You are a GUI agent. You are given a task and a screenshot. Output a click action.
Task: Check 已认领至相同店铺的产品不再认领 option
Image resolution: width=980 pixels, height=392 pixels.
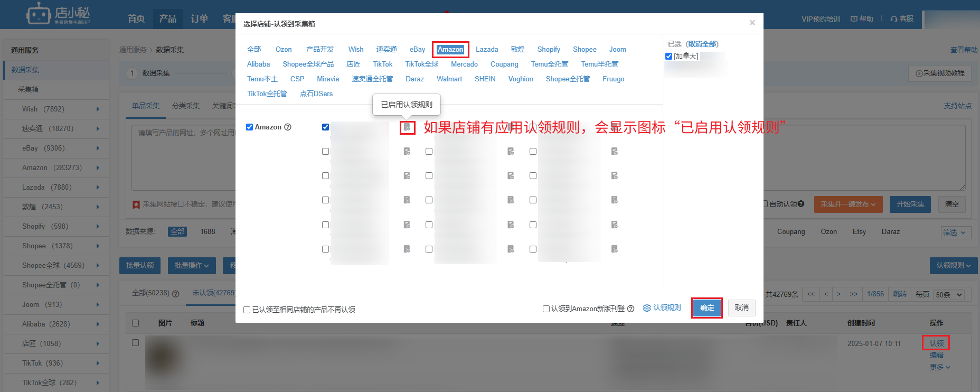(247, 310)
